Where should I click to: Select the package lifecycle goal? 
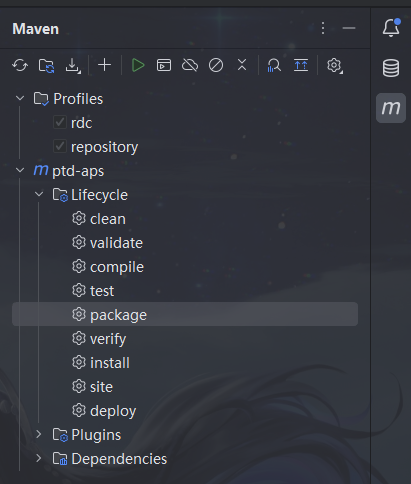pyautogui.click(x=185, y=314)
